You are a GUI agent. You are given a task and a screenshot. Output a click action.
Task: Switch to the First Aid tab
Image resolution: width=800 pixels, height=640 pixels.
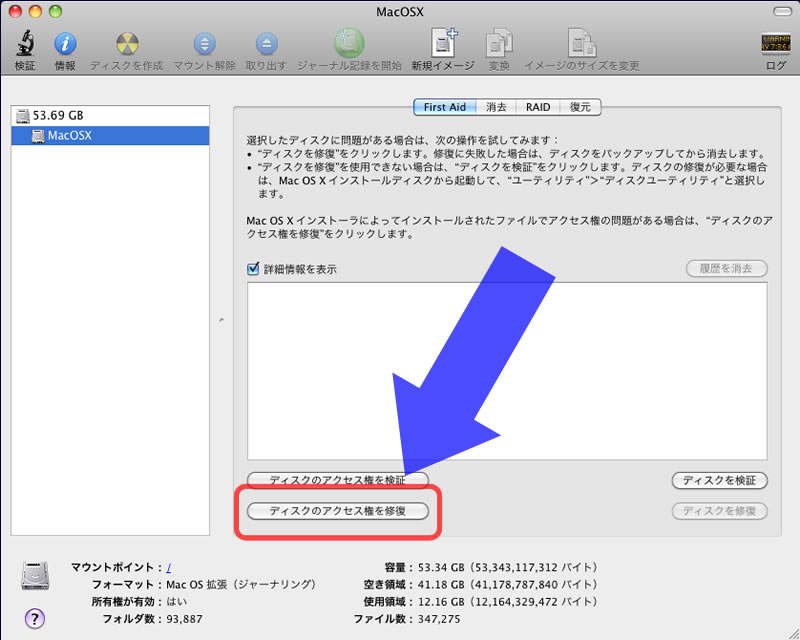pyautogui.click(x=444, y=107)
